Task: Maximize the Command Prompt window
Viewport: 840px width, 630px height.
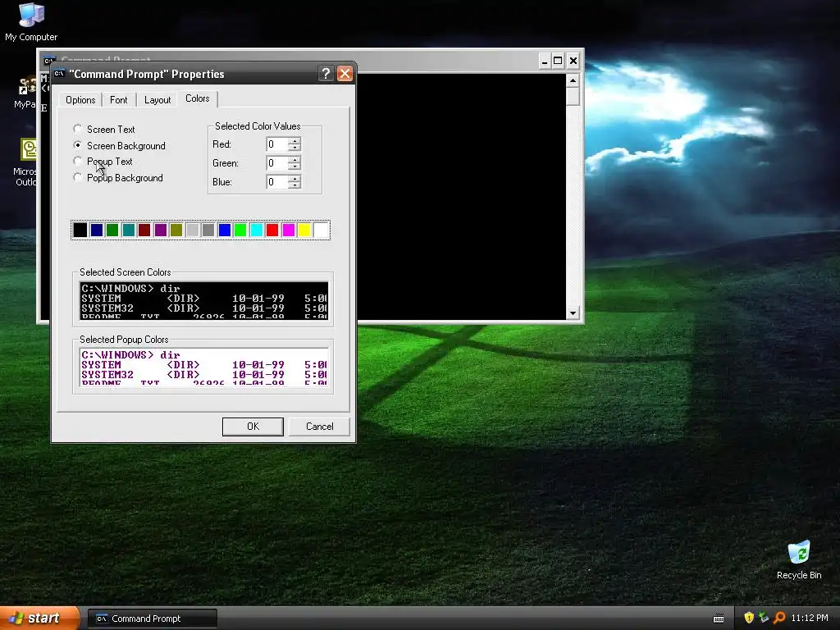Action: (x=558, y=61)
